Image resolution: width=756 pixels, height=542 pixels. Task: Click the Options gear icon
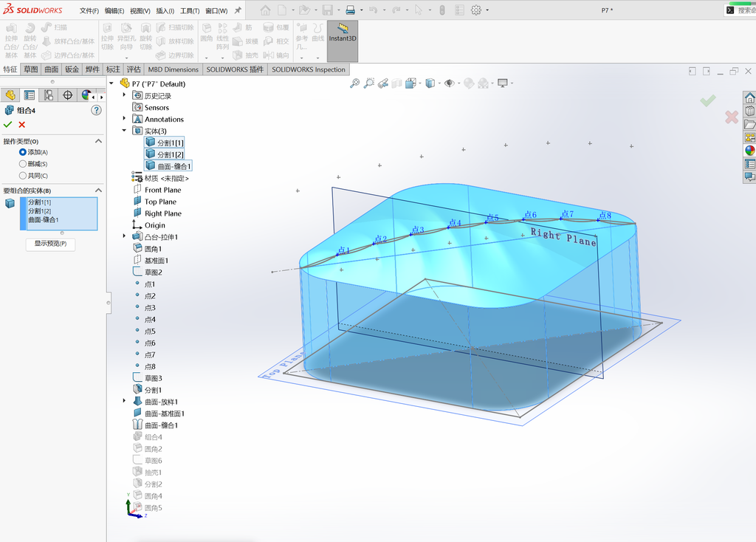(x=476, y=10)
